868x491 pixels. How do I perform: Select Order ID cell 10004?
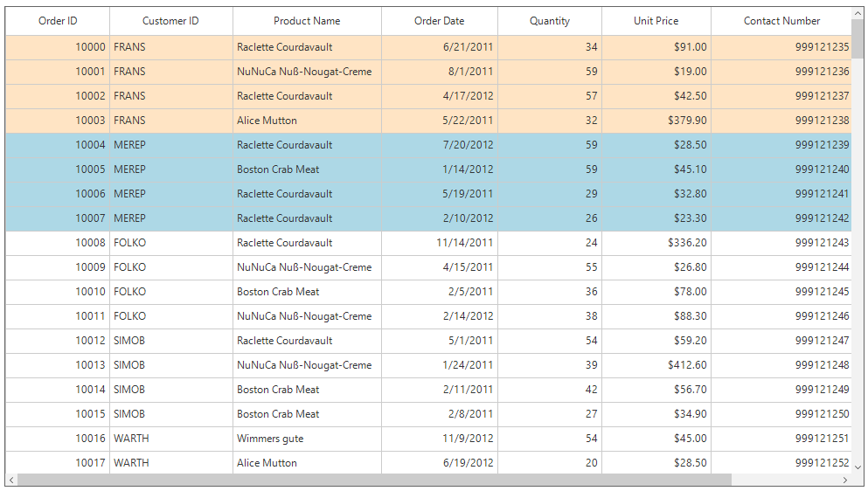pyautogui.click(x=58, y=145)
